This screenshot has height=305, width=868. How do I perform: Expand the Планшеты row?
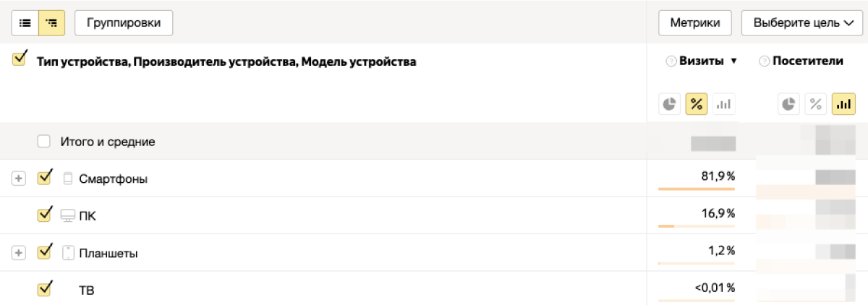[19, 253]
